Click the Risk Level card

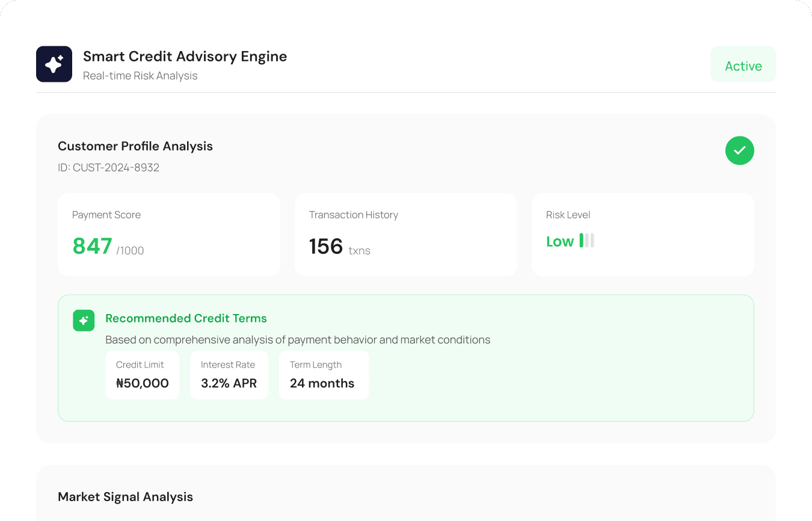(x=642, y=235)
